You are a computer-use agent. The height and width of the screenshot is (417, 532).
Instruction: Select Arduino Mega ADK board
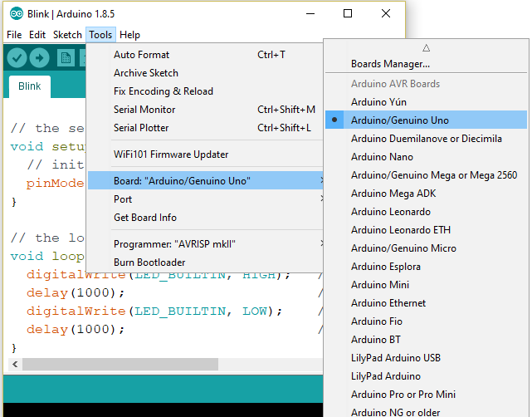(x=426, y=194)
